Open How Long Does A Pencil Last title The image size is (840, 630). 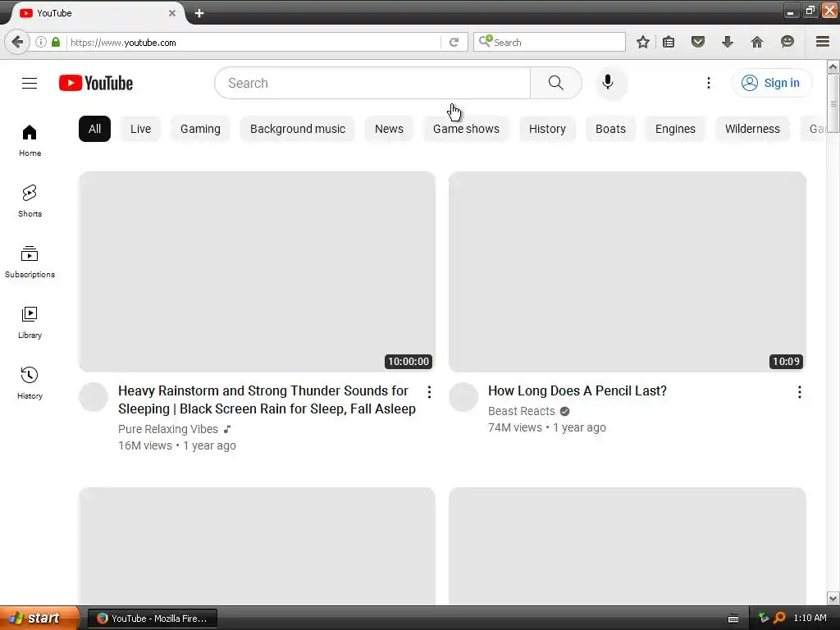(x=577, y=391)
